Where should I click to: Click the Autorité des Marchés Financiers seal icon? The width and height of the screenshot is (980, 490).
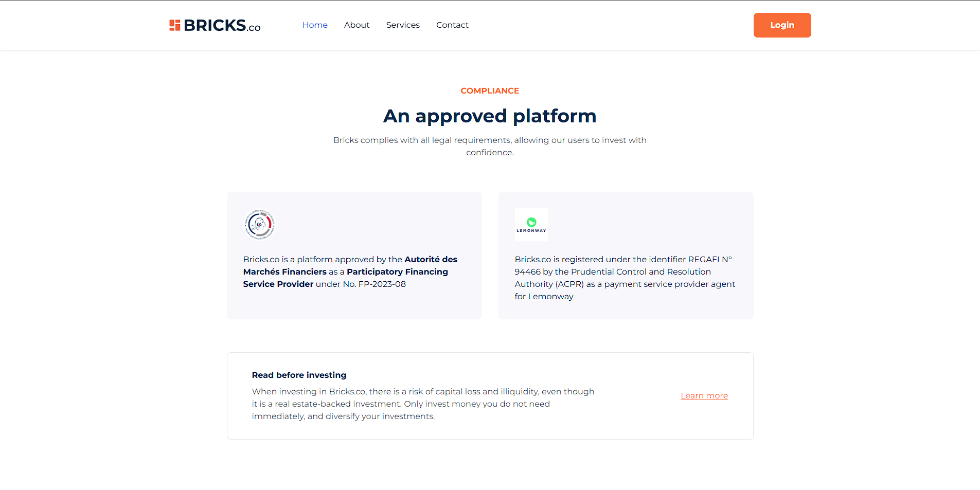pos(260,225)
